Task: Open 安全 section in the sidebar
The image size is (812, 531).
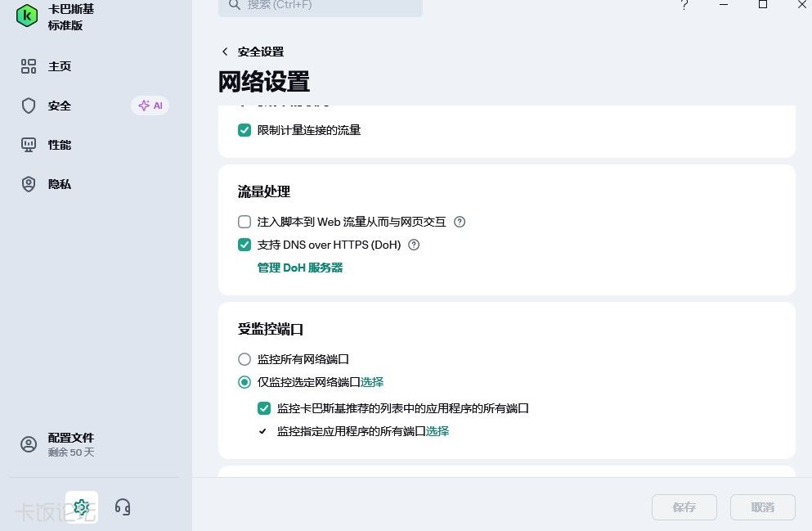Action: click(x=60, y=106)
